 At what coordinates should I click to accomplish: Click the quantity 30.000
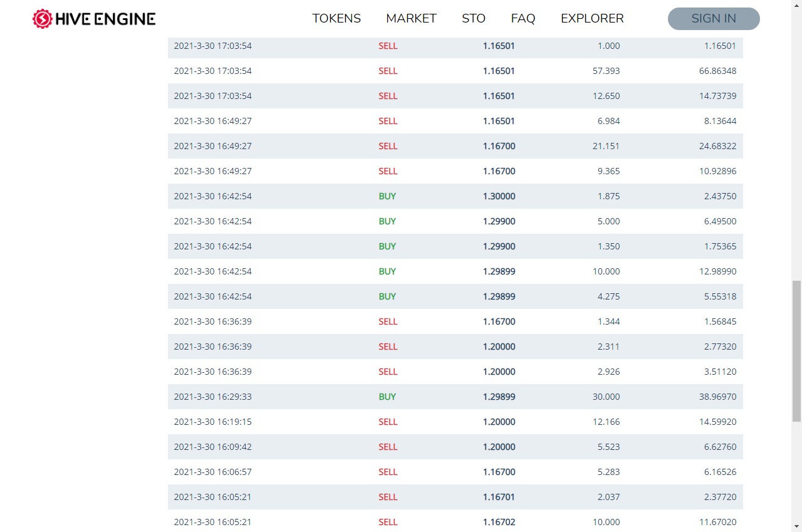point(606,397)
